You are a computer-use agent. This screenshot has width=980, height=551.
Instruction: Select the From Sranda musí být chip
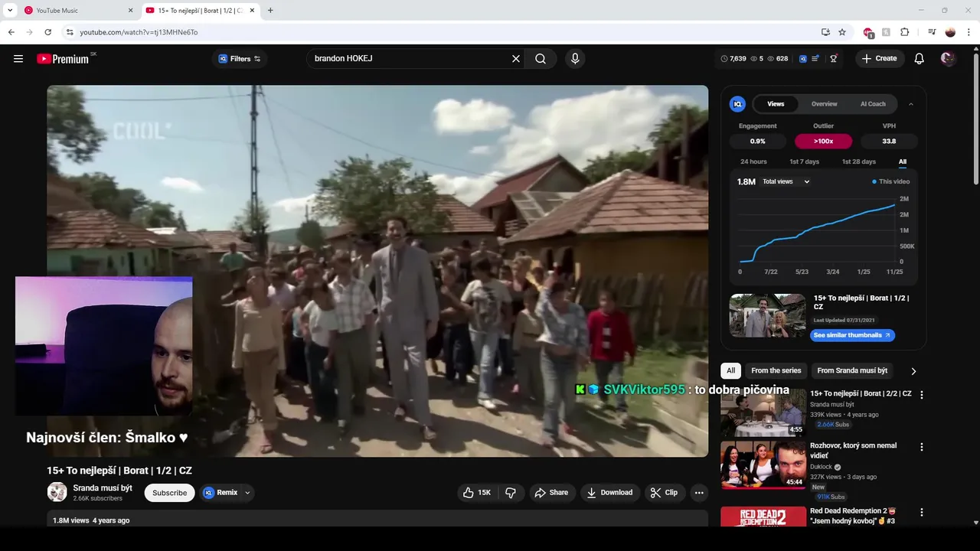pos(852,370)
